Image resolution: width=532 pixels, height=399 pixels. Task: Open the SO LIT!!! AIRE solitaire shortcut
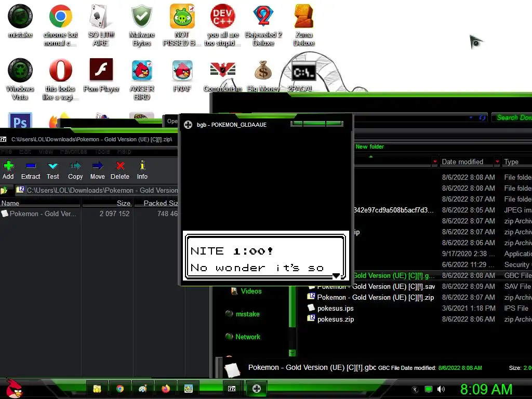(x=101, y=25)
